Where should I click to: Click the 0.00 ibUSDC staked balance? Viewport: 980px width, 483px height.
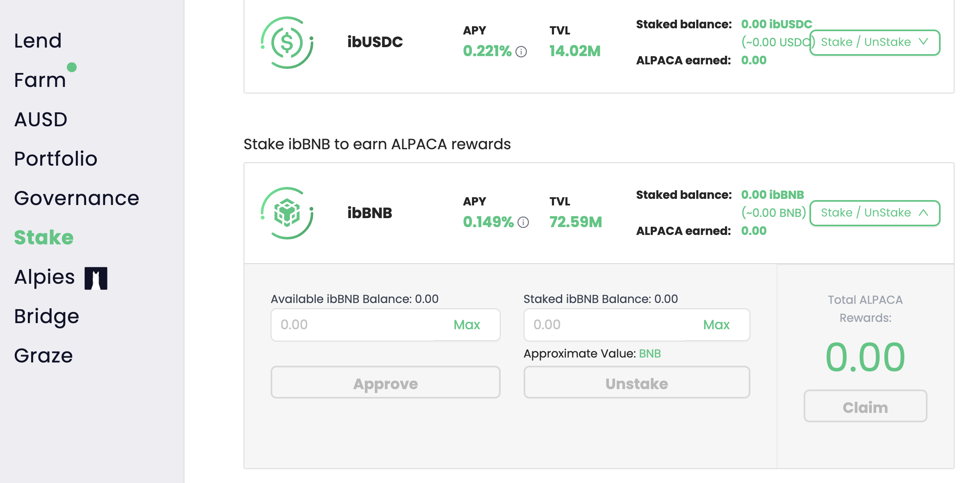pos(777,24)
